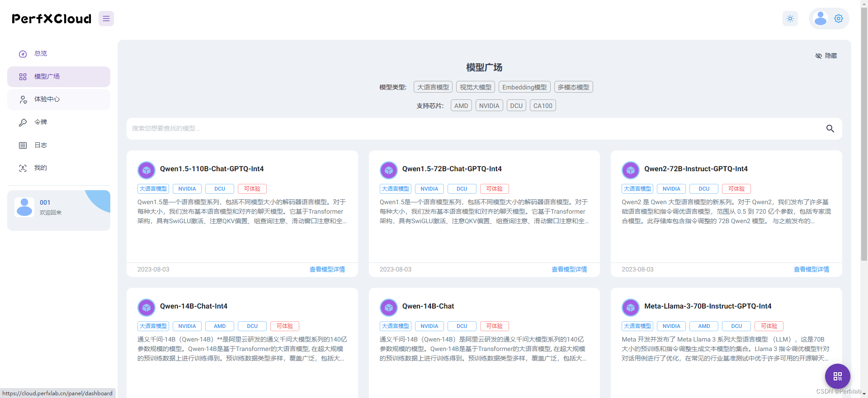Click DCU tag on Qwen-14B-Chat card
Viewport: 868px width, 398px height.
coord(462,326)
